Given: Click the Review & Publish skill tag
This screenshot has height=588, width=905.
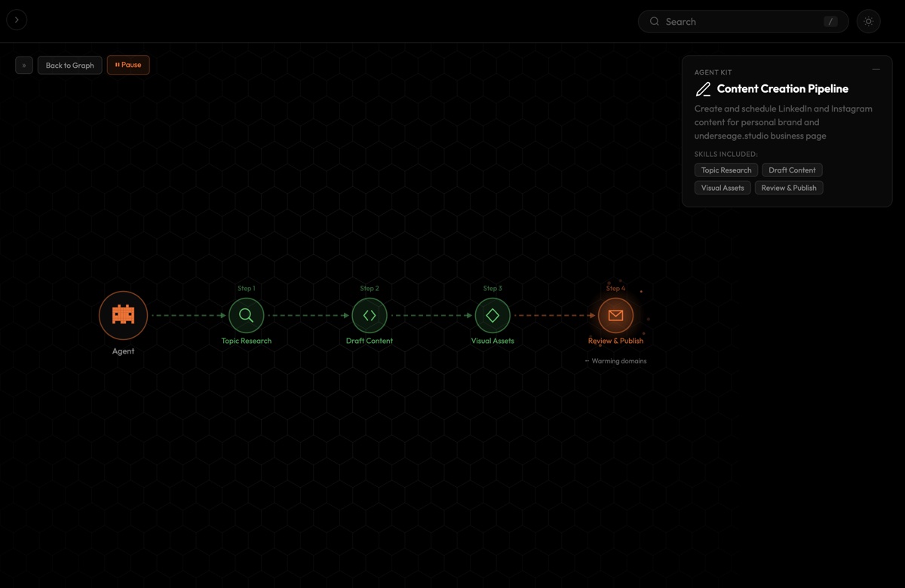Looking at the screenshot, I should [x=789, y=188].
